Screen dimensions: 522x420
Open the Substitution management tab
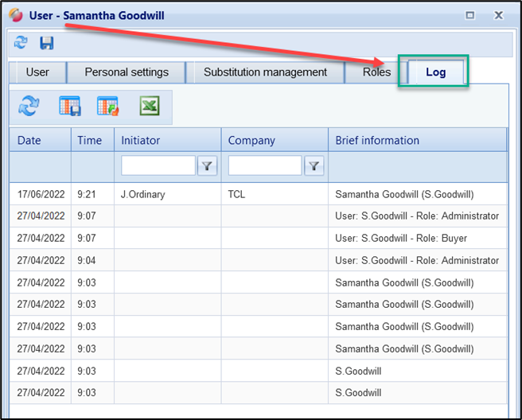[x=265, y=72]
